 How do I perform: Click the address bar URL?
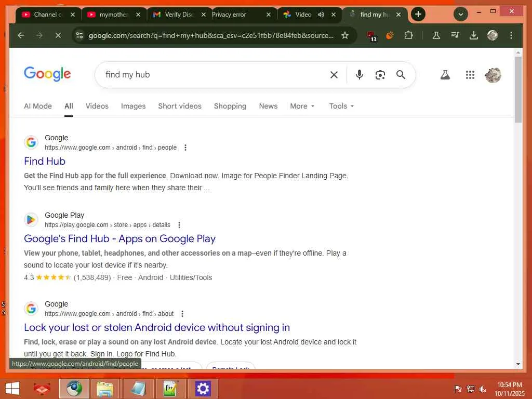coord(211,35)
